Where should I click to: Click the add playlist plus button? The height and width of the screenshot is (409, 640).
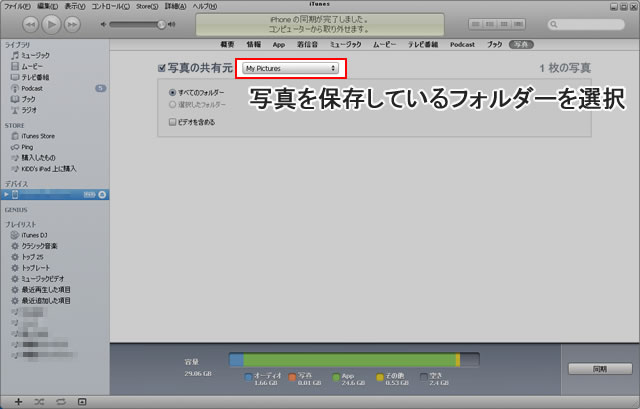(x=18, y=402)
